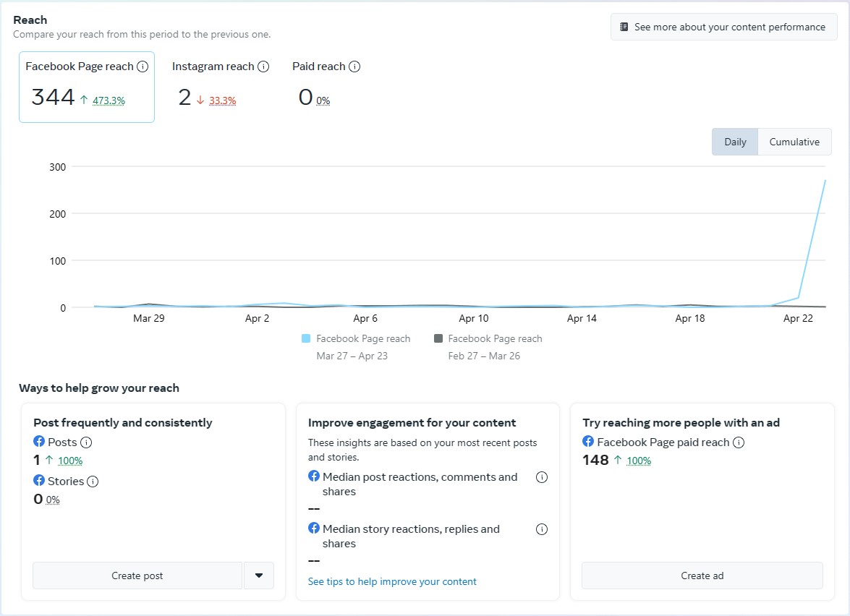Open info for Median story reactions metric
The height and width of the screenshot is (616, 850).
(x=542, y=529)
